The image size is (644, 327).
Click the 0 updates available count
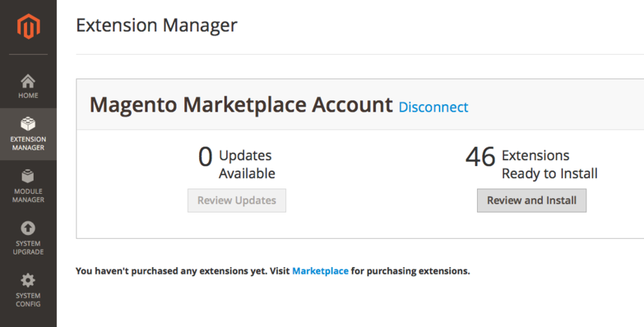pos(205,157)
